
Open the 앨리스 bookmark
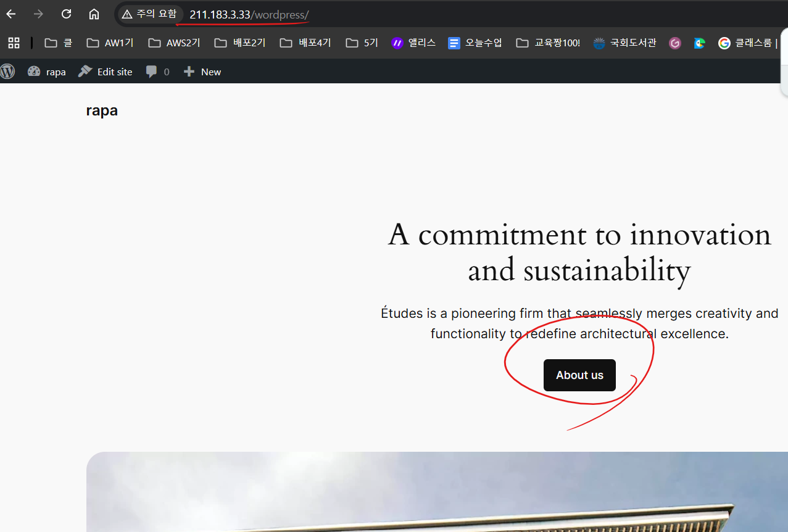tap(413, 43)
